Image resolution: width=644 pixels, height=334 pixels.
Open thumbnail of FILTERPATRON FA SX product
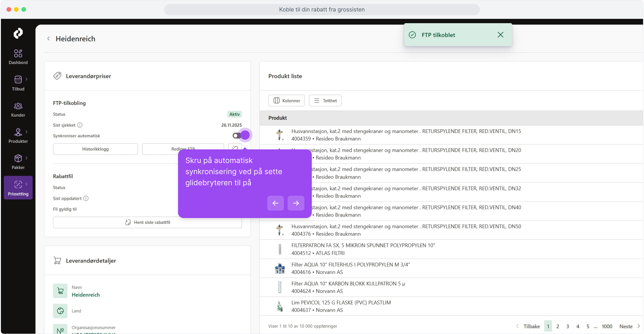280,249
